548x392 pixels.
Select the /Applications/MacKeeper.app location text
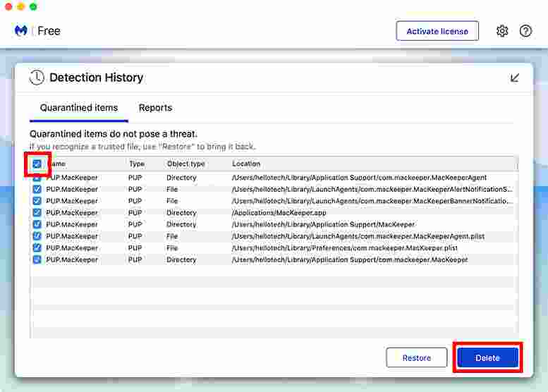(x=279, y=213)
